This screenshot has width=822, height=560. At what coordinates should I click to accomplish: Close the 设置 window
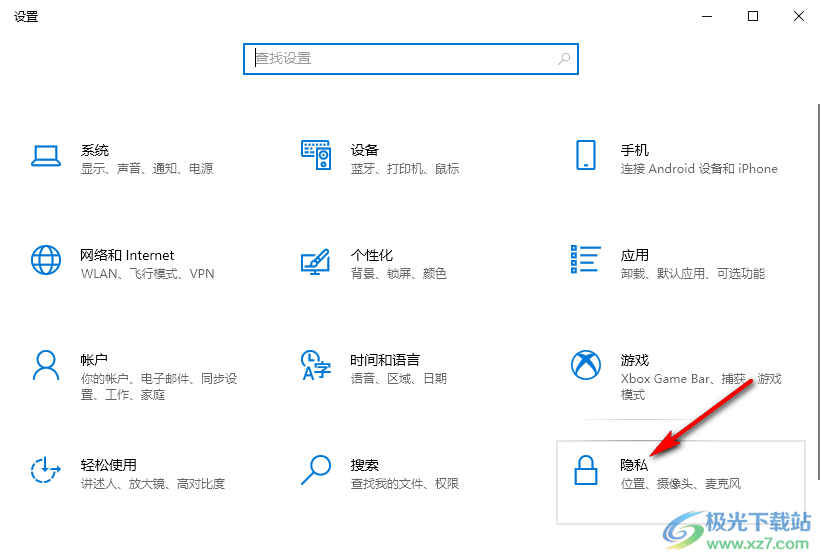pos(798,16)
